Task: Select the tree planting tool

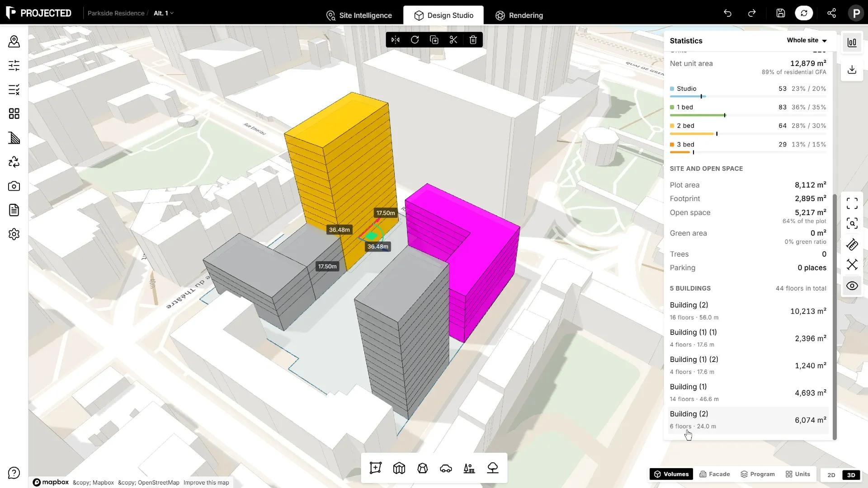Action: (x=493, y=468)
